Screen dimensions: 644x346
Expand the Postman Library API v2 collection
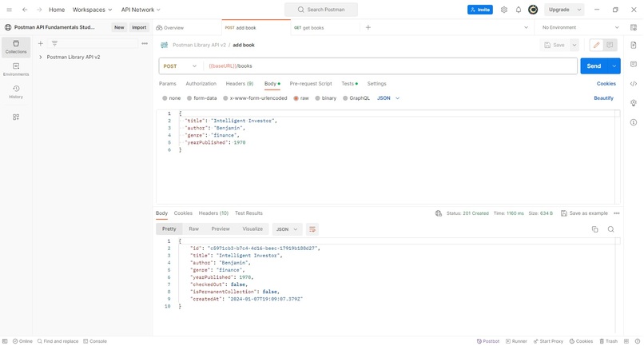click(x=40, y=57)
